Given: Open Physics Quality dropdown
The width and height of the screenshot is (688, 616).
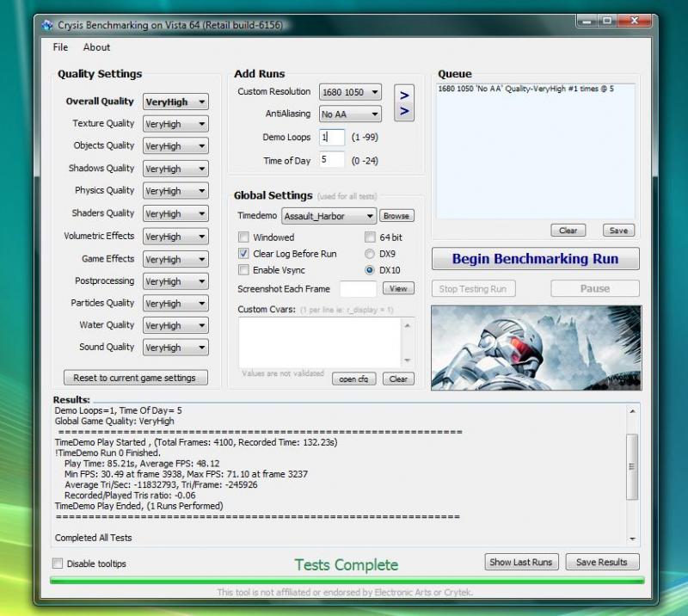Looking at the screenshot, I should (x=175, y=191).
